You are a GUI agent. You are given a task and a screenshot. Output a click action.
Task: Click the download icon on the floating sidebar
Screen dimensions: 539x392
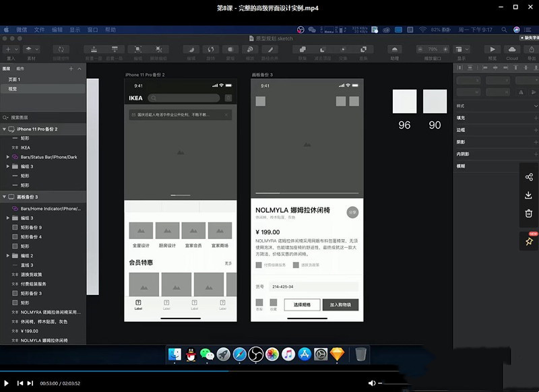point(529,195)
